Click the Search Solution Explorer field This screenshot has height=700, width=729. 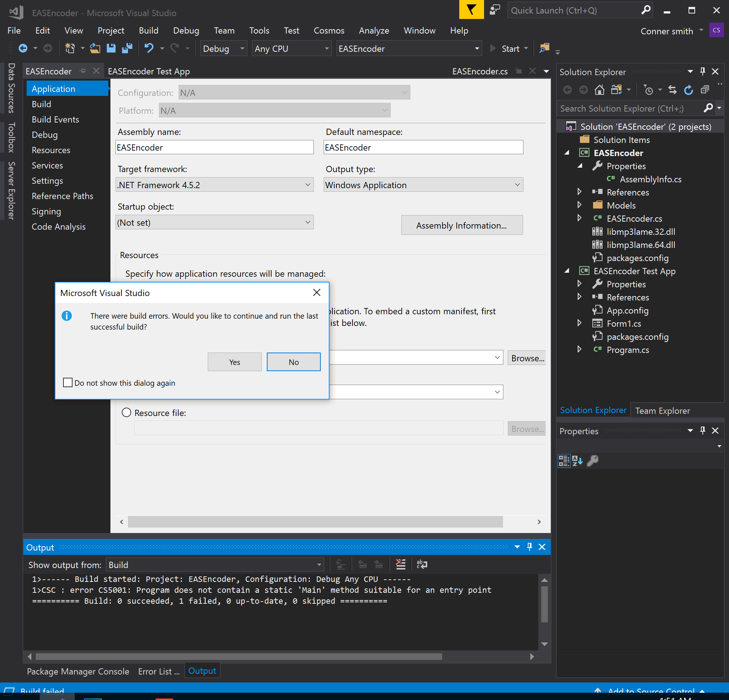click(x=631, y=108)
